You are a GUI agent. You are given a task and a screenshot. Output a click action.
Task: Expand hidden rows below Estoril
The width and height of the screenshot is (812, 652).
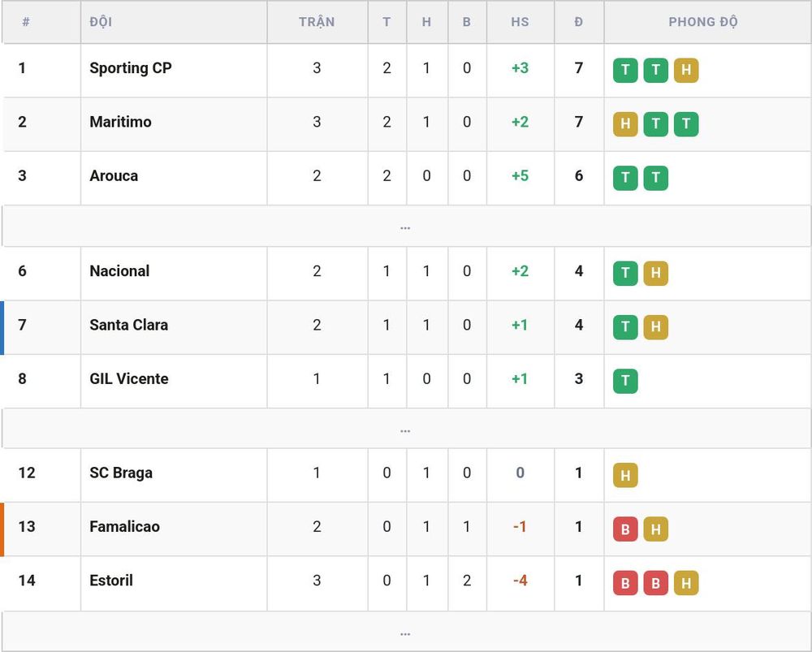[406, 632]
